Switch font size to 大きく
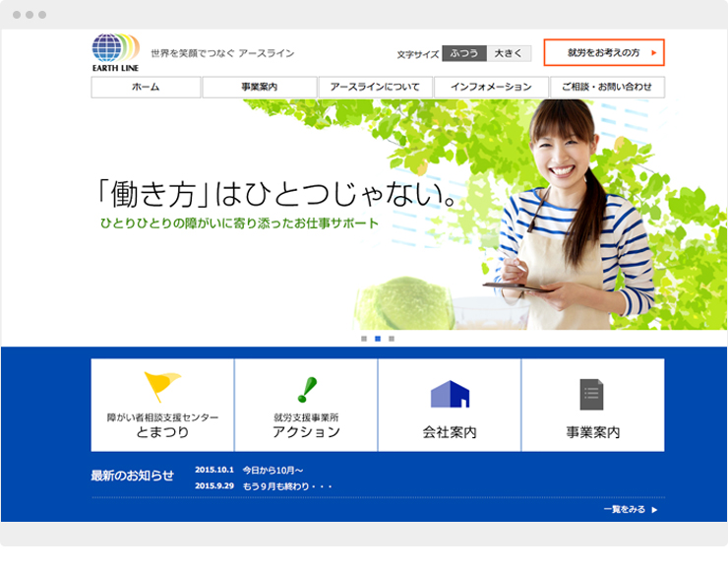 click(509, 53)
